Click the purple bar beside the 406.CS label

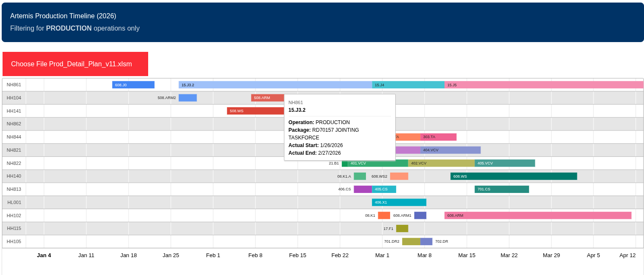(x=363, y=189)
